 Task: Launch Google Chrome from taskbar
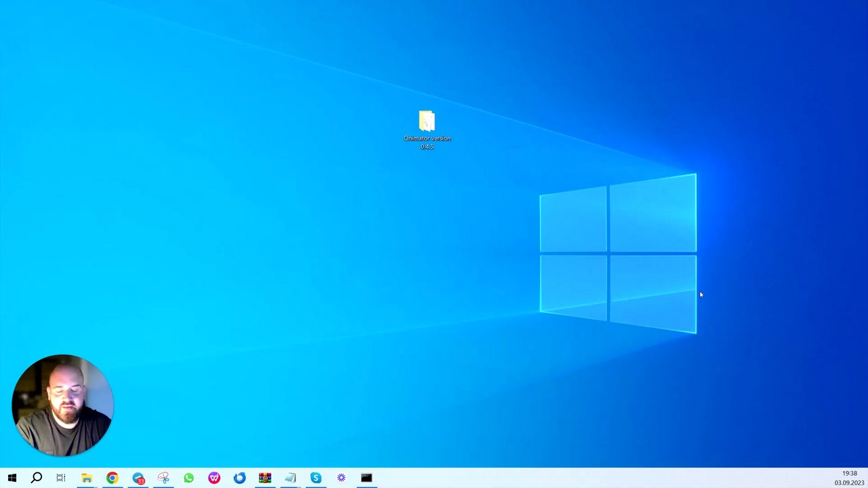112,478
